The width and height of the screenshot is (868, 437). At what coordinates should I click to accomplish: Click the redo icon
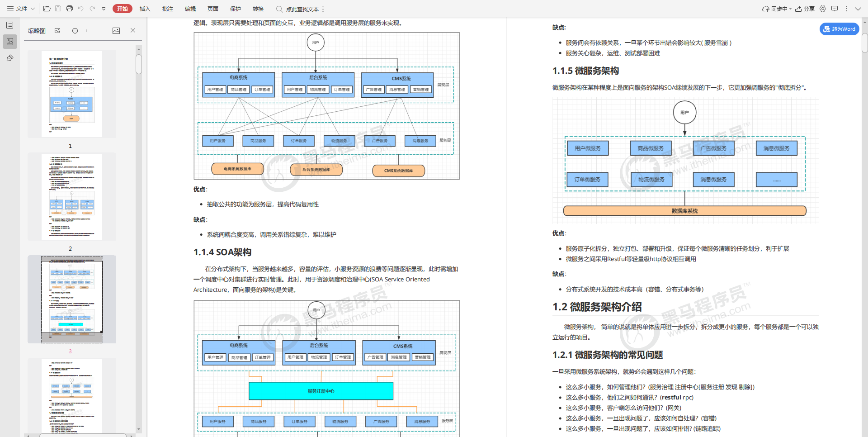pos(92,8)
